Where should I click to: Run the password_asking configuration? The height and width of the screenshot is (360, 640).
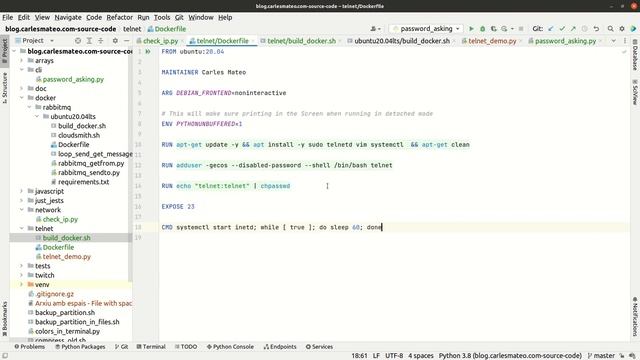pos(471,29)
